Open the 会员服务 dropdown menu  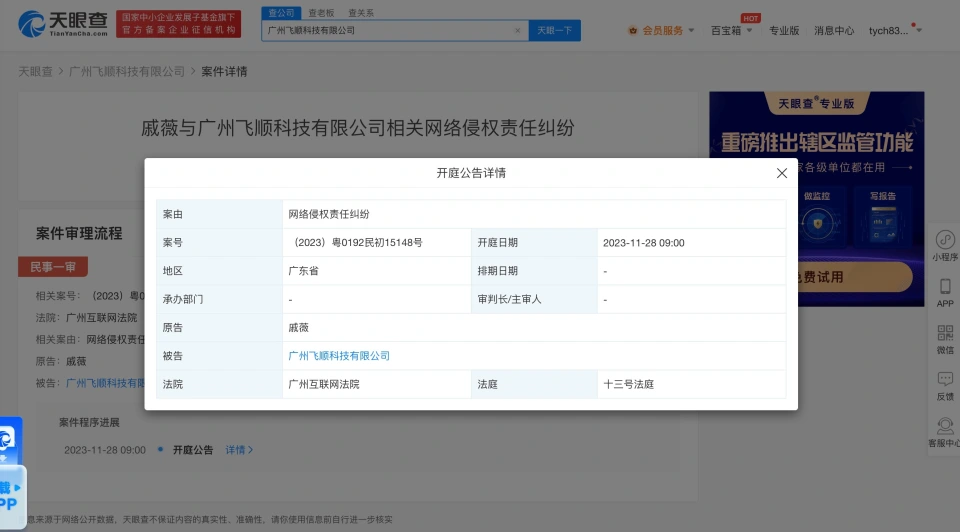pyautogui.click(x=661, y=31)
